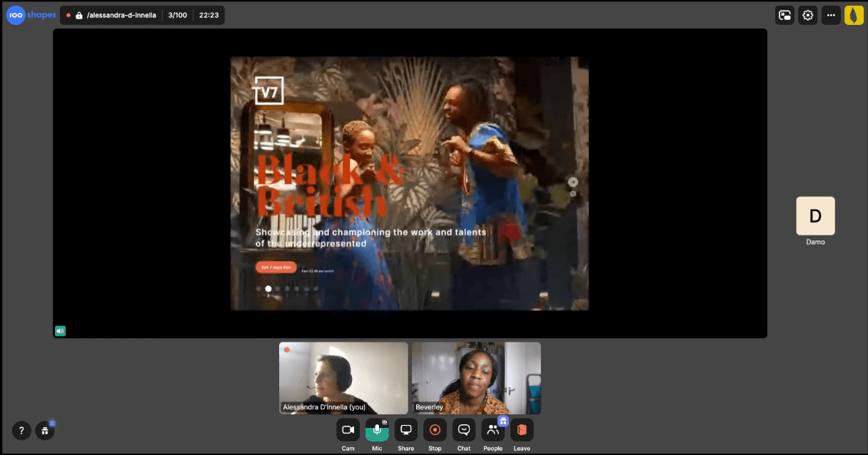The width and height of the screenshot is (868, 455).
Task: Open the yellow leaf profile icon
Action: pos(854,15)
